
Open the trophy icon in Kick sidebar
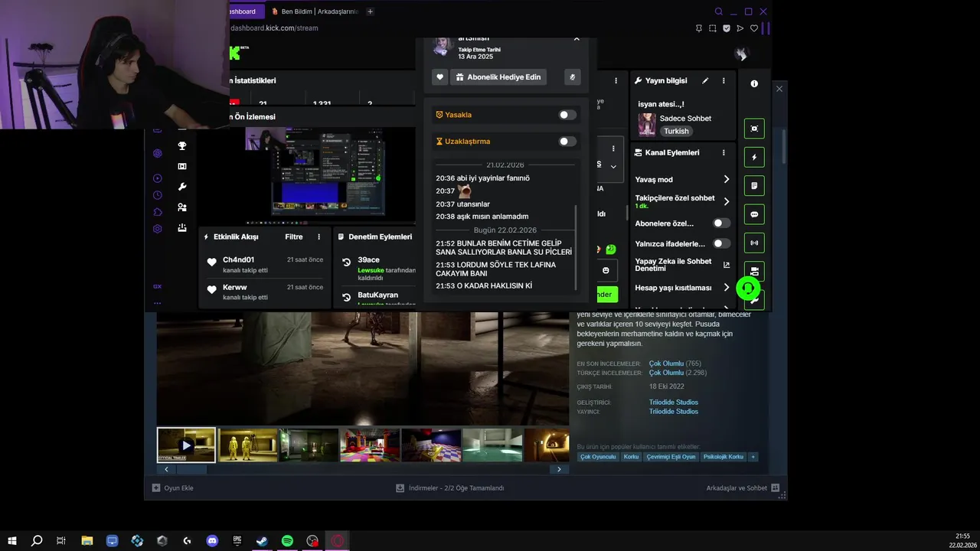pos(182,145)
